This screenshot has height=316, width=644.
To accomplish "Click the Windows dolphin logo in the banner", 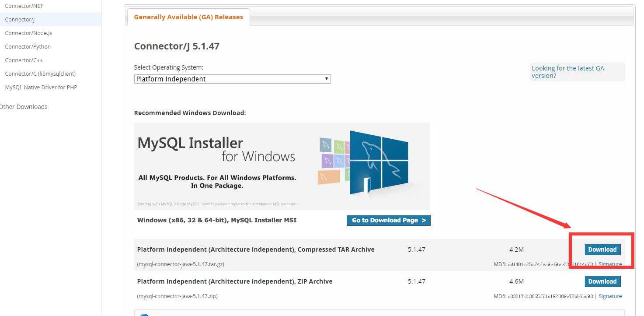I will point(379,162).
